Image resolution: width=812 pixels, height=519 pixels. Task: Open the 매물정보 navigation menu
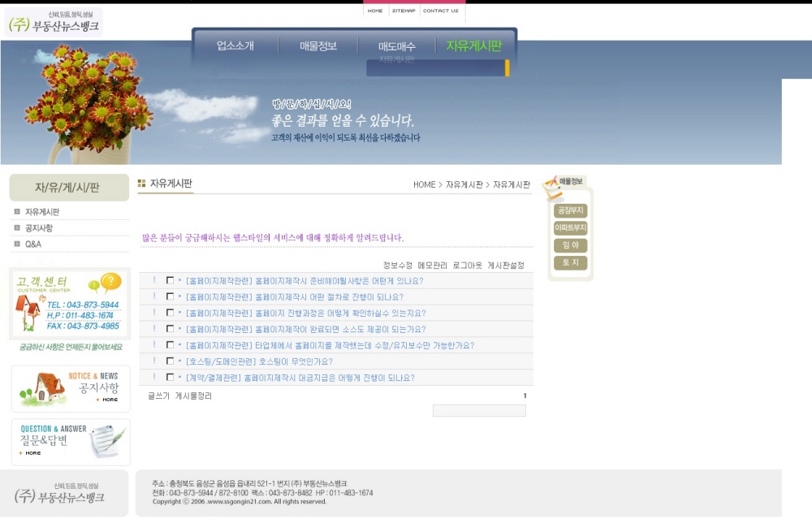click(318, 46)
